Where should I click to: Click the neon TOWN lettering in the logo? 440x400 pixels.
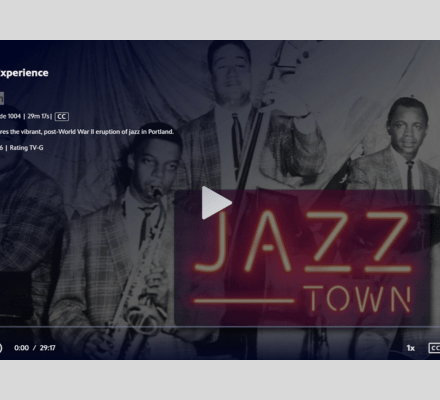click(x=357, y=299)
